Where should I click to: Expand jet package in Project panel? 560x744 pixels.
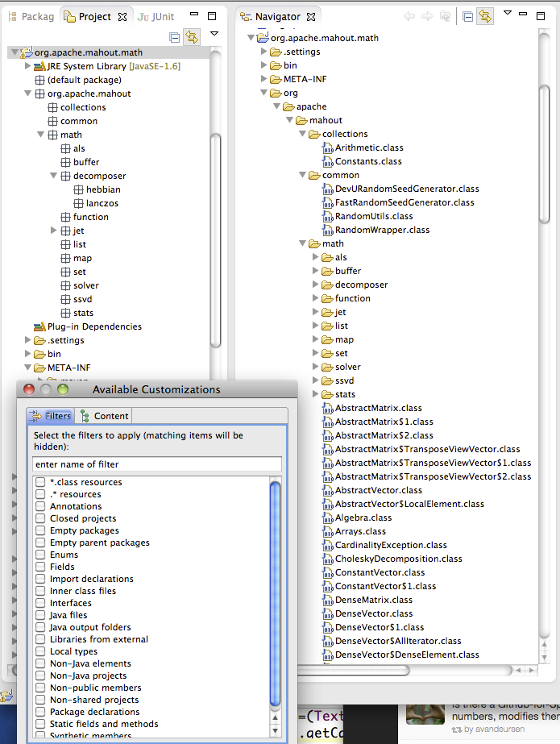pyautogui.click(x=53, y=231)
